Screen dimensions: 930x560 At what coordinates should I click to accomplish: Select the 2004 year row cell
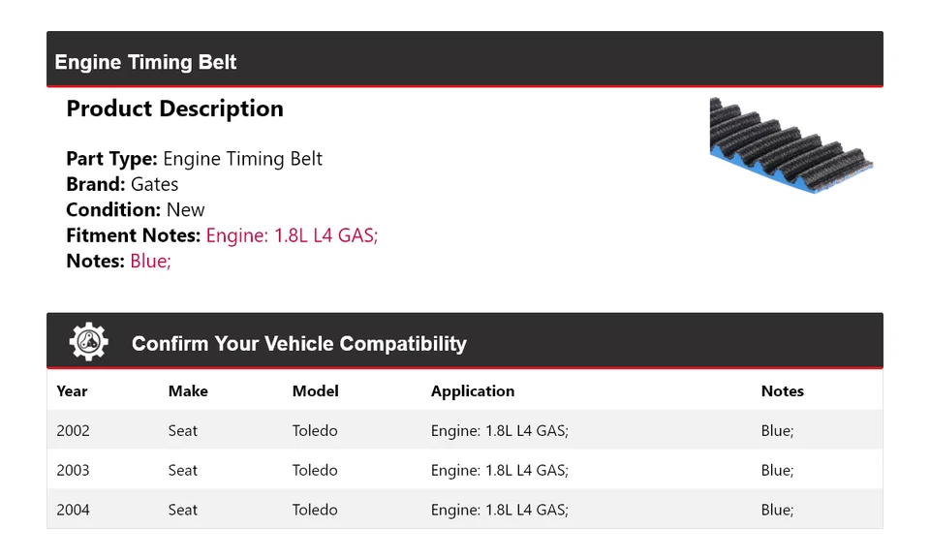[x=74, y=510]
